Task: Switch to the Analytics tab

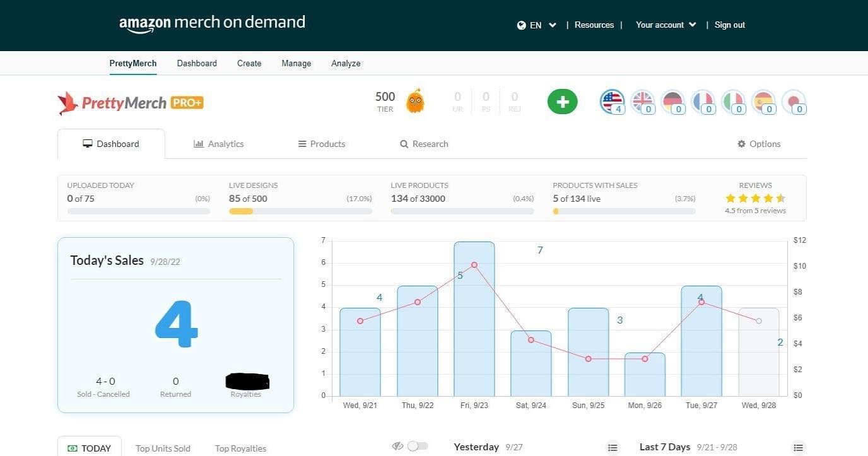Action: click(218, 144)
